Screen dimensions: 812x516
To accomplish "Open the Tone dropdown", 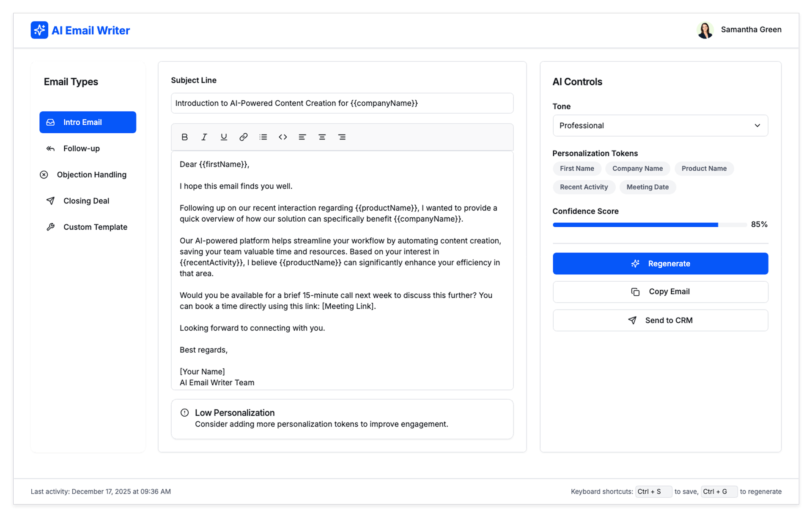I will click(660, 126).
